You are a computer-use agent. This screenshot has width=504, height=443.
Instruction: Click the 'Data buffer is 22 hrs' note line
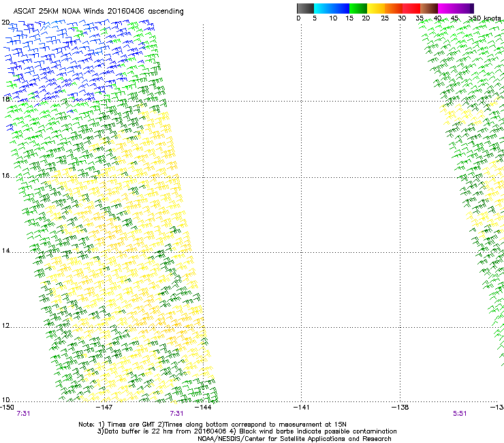[x=247, y=431]
